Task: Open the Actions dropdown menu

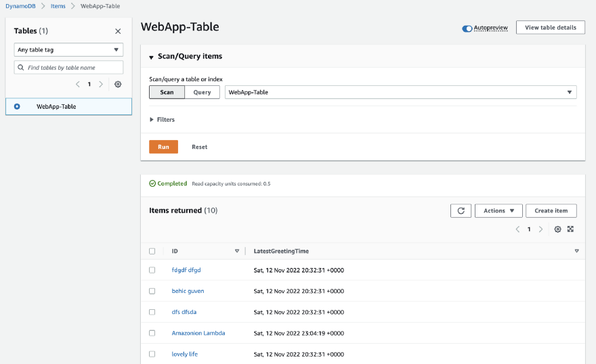Action: (x=498, y=210)
